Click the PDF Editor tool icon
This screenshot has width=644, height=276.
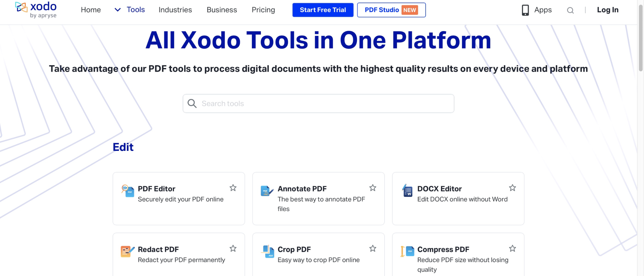coord(128,191)
